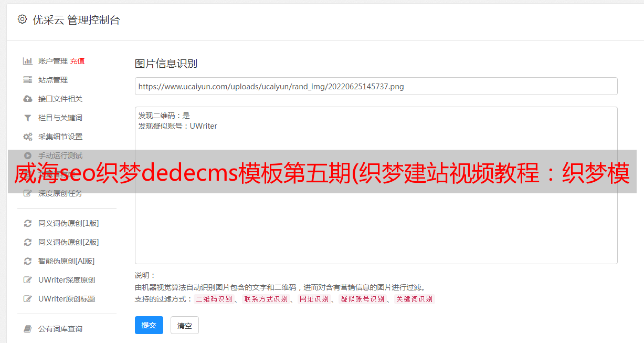This screenshot has width=644, height=343.
Task: Click the cloud upload icon for 接口文件相关
Action: pos(28,99)
